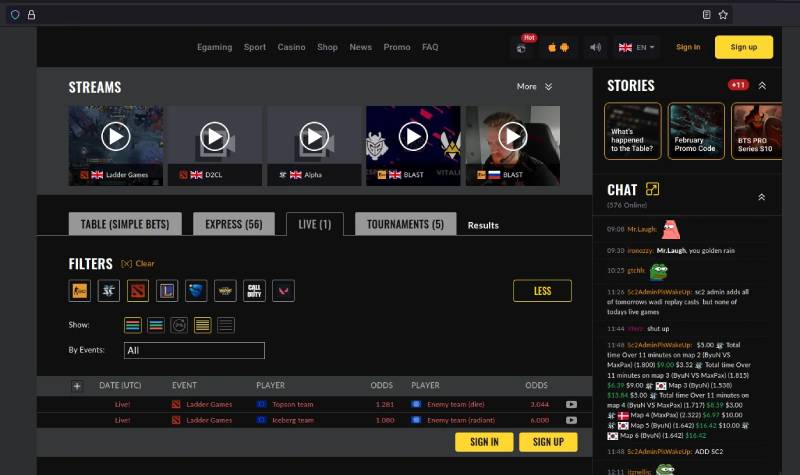Filter matches by Dota 2 icon
Image resolution: width=800 pixels, height=475 pixels.
(138, 291)
